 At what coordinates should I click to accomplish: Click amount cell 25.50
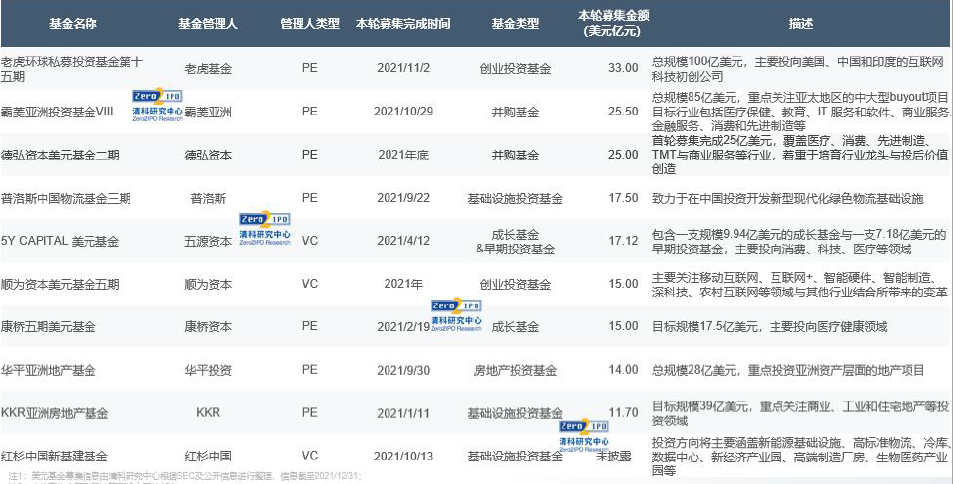(x=623, y=111)
